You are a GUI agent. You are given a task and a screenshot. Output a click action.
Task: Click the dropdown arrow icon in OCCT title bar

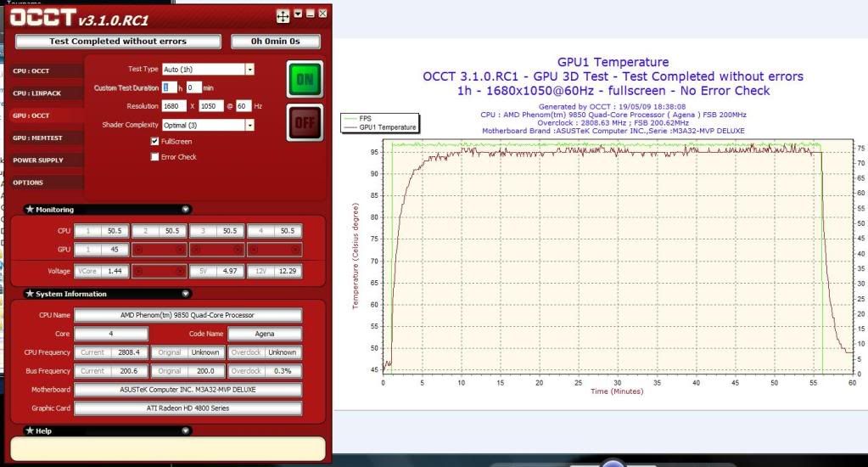(x=298, y=14)
